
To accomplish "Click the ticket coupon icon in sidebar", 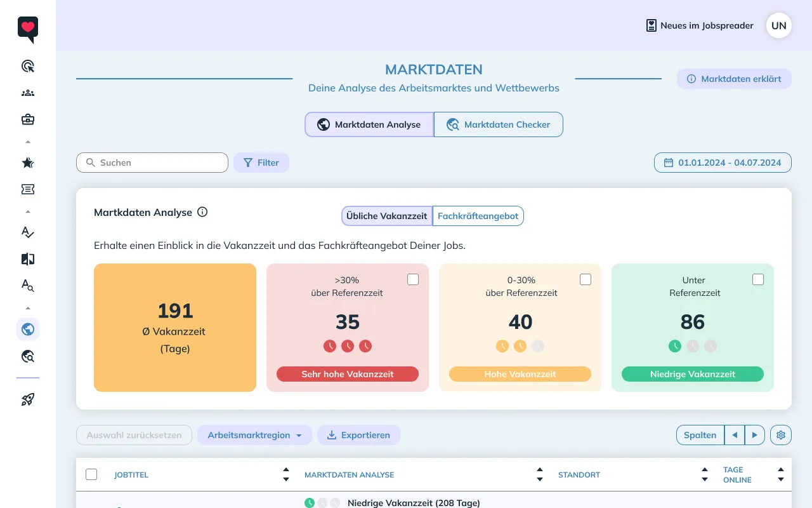I will coord(28,189).
